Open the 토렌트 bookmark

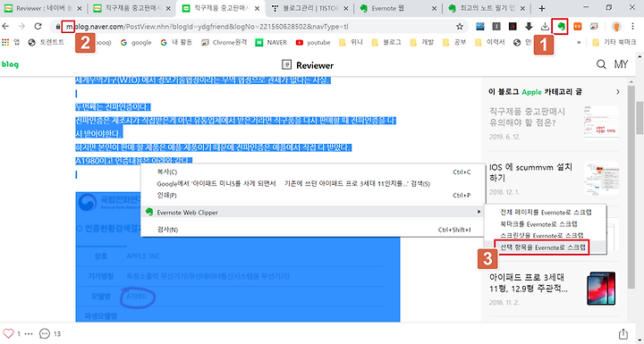tap(47, 42)
